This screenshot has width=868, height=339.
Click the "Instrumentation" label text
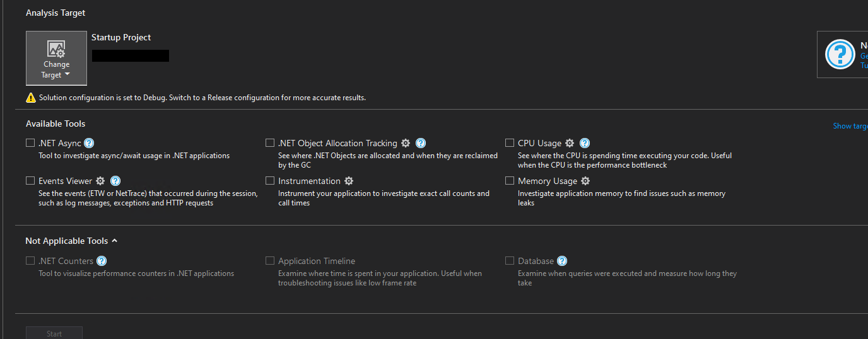click(309, 181)
